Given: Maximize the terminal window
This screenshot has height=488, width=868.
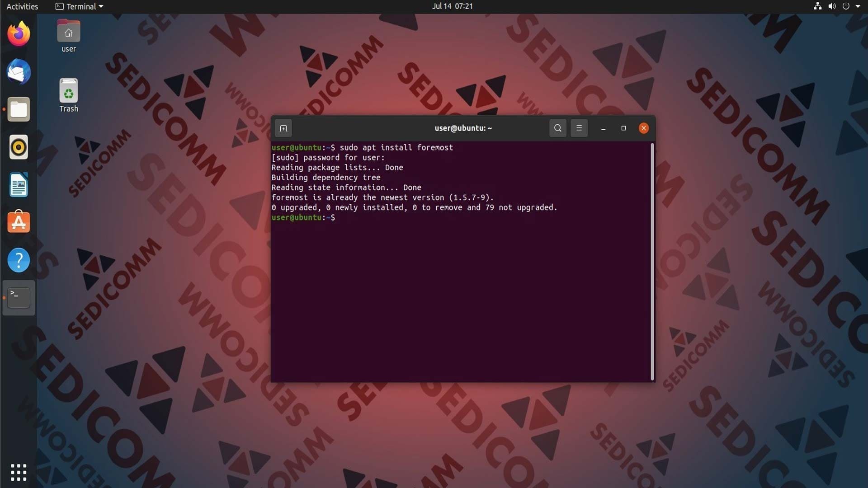Looking at the screenshot, I should [623, 128].
